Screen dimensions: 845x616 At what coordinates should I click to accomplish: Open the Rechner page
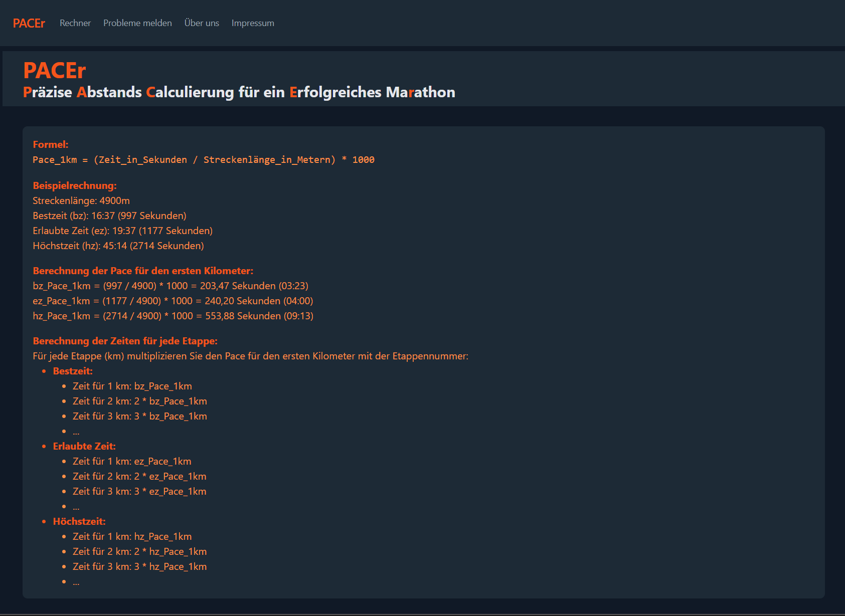(75, 23)
